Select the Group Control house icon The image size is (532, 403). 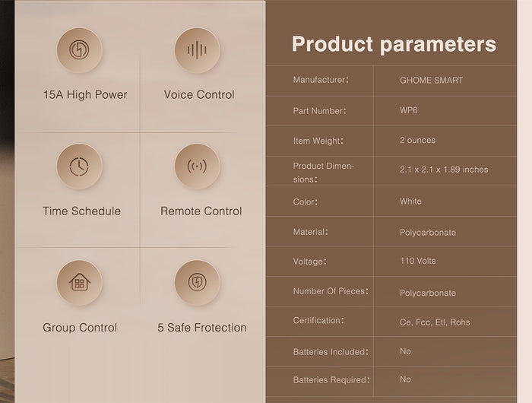click(x=79, y=283)
